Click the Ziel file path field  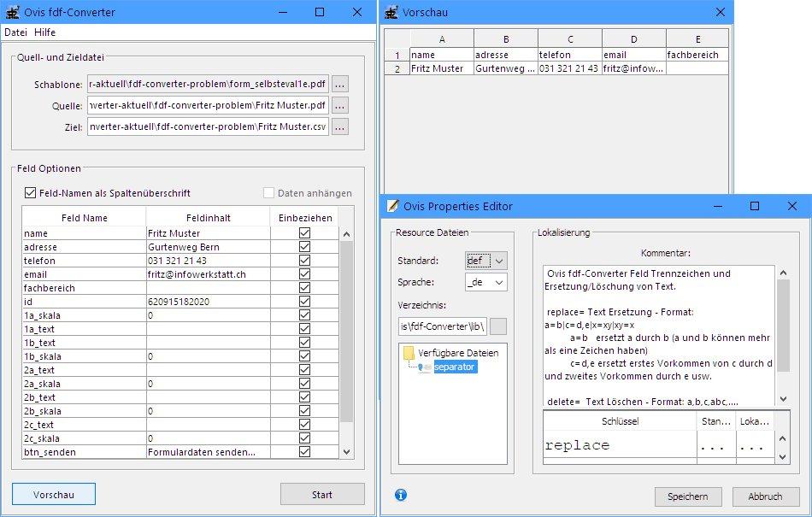208,127
